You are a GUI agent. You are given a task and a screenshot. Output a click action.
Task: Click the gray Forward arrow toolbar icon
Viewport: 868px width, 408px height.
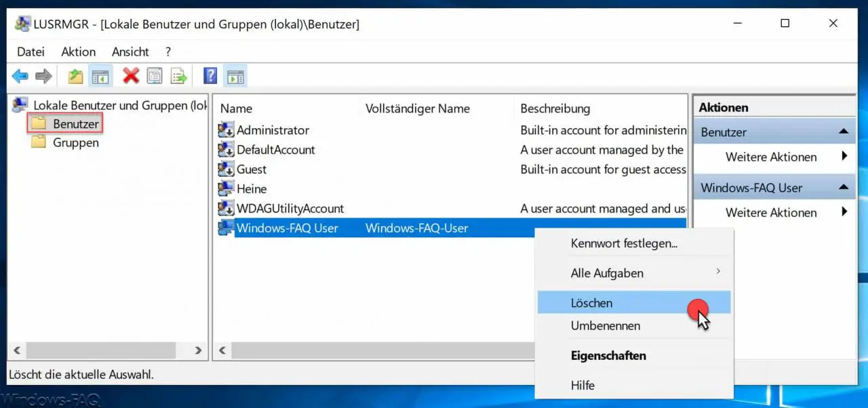(43, 77)
